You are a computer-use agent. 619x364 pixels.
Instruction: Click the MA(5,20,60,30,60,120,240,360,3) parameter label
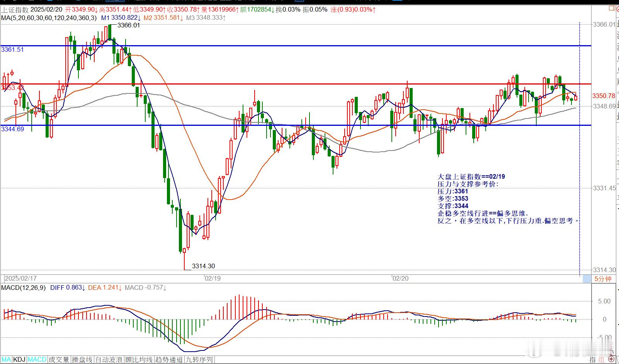49,18
